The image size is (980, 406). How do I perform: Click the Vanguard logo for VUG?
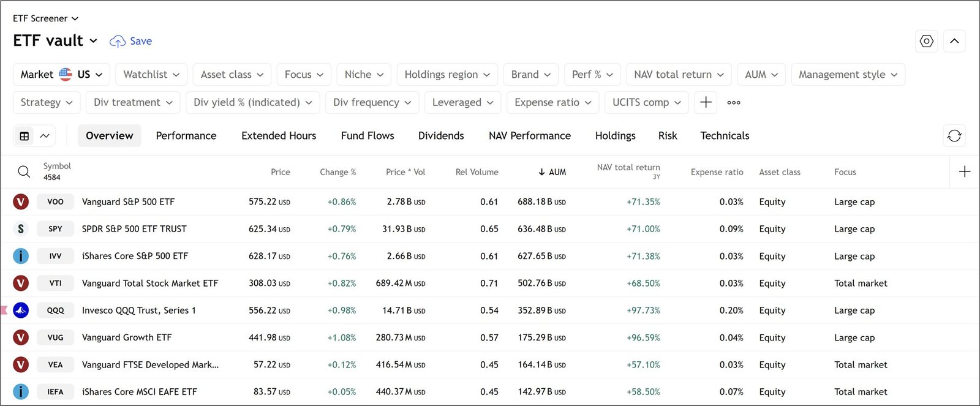pyautogui.click(x=21, y=337)
